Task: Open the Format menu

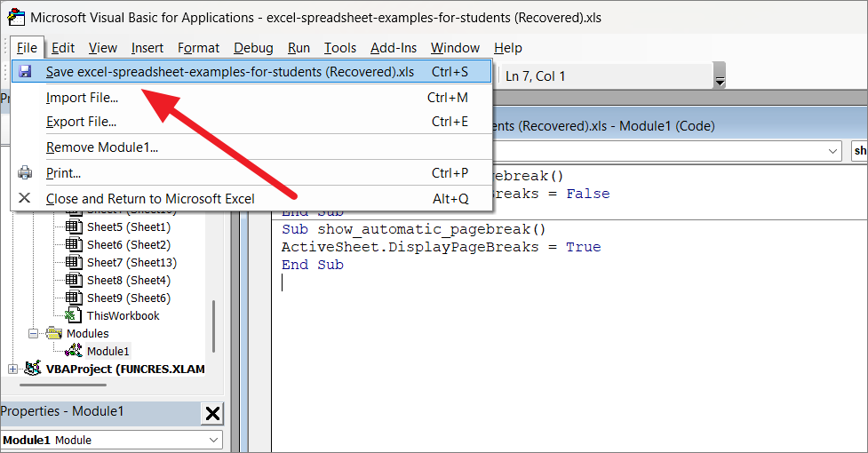Action: (x=199, y=48)
